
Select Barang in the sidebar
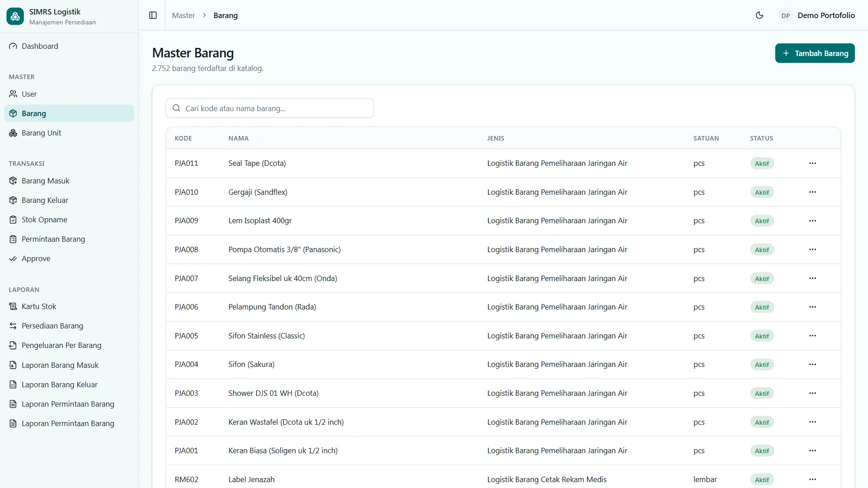[x=69, y=113]
